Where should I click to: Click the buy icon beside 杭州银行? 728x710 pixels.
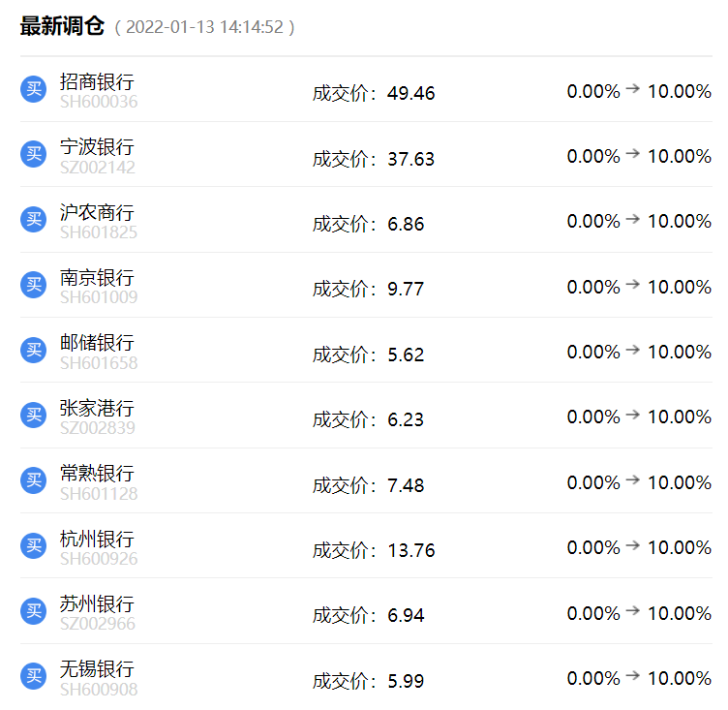[x=34, y=546]
